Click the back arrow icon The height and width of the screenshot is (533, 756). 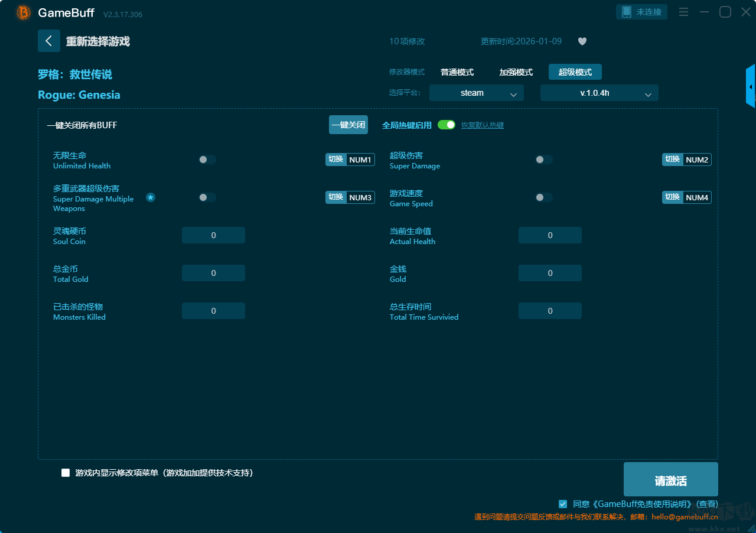click(49, 41)
